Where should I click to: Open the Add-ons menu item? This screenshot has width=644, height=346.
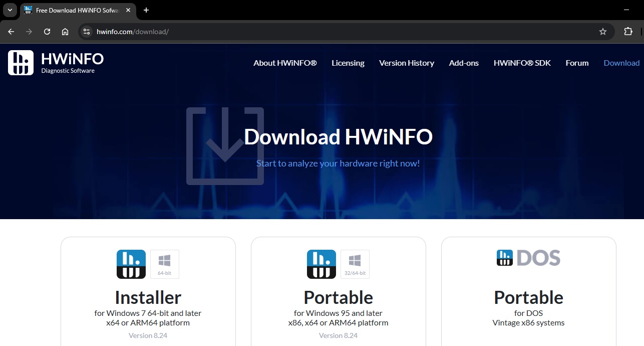pyautogui.click(x=463, y=63)
